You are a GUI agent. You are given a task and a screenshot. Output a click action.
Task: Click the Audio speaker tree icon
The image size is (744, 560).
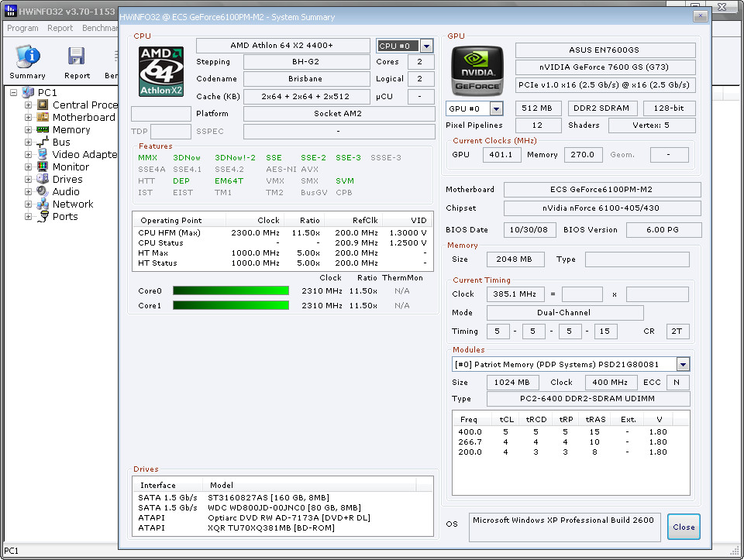[43, 191]
